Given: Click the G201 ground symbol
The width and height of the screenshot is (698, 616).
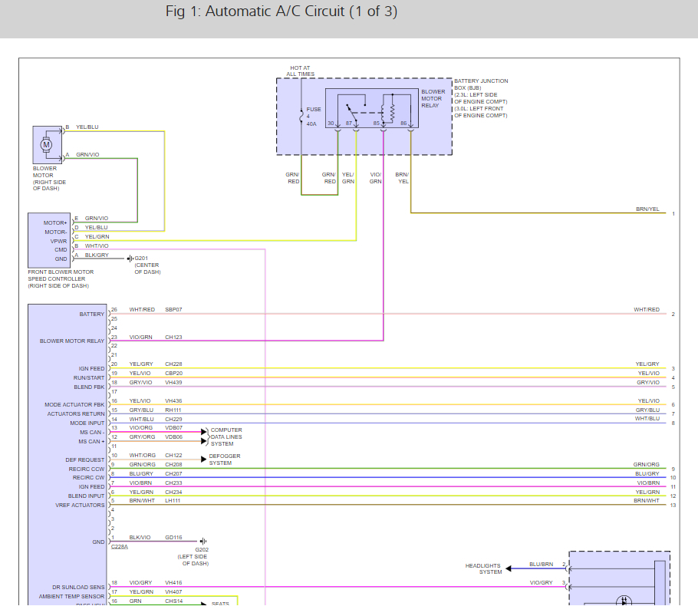Looking at the screenshot, I should click(130, 259).
